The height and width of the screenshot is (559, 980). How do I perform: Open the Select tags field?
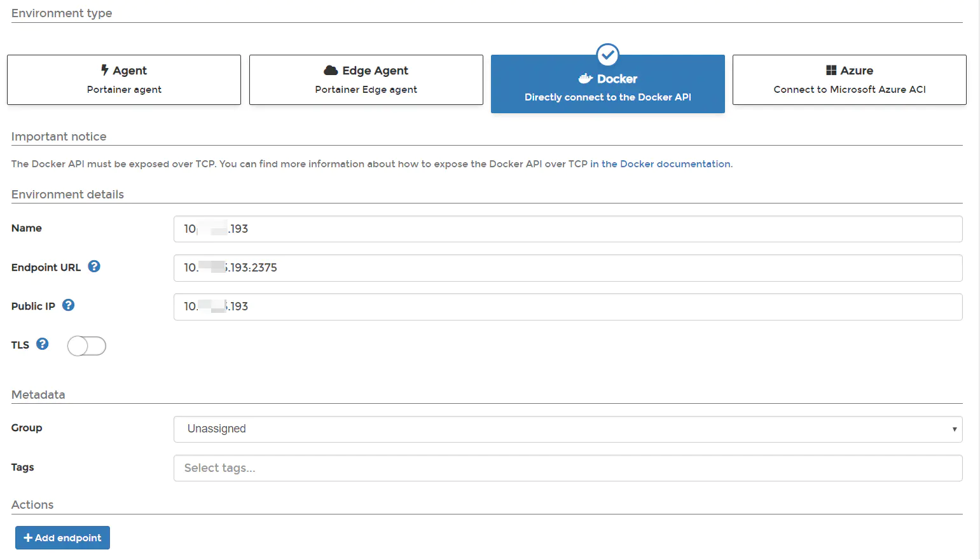point(568,468)
